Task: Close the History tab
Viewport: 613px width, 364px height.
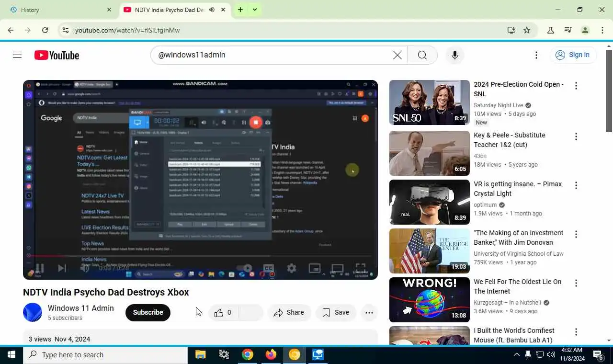Action: coord(109,10)
